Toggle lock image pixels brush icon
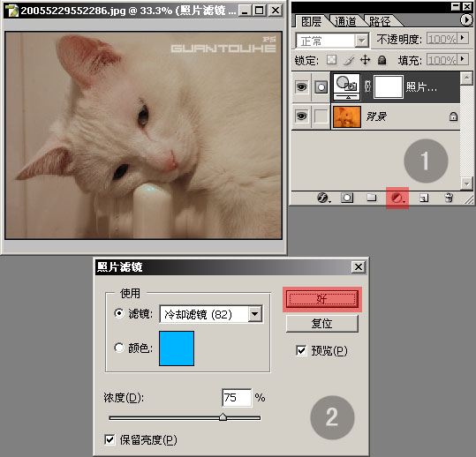The width and height of the screenshot is (476, 457). click(349, 60)
